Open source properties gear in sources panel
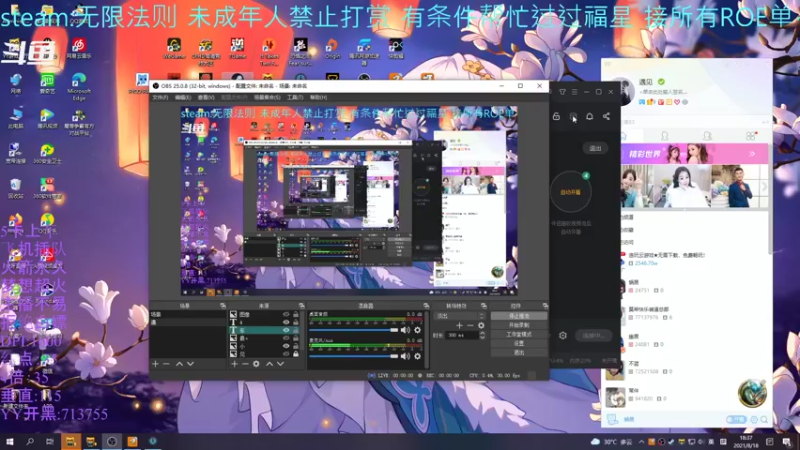 click(x=256, y=364)
